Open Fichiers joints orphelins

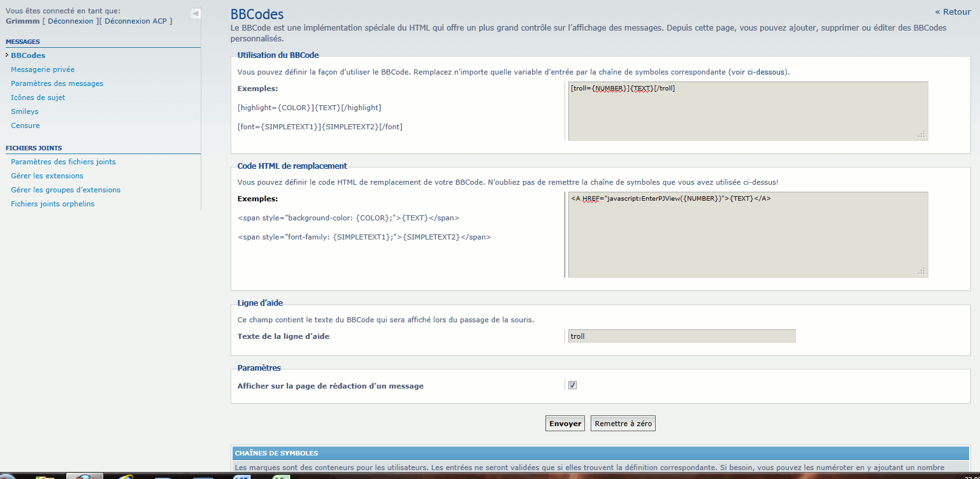(52, 204)
